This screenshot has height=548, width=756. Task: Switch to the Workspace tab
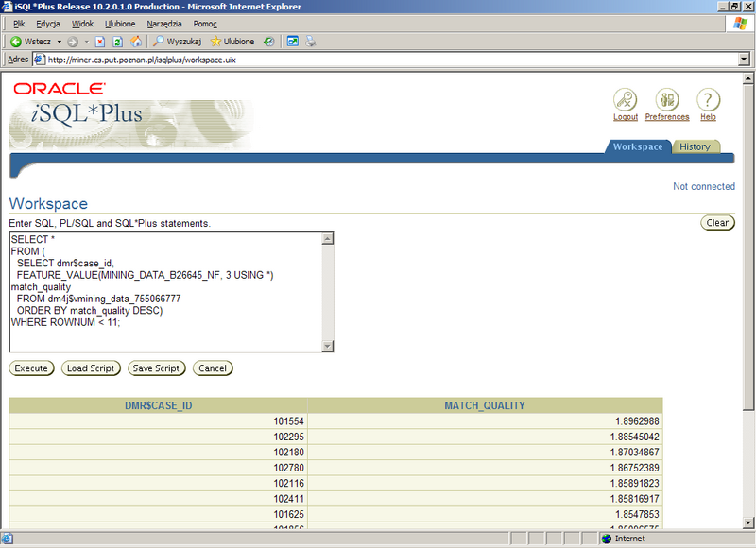click(638, 146)
